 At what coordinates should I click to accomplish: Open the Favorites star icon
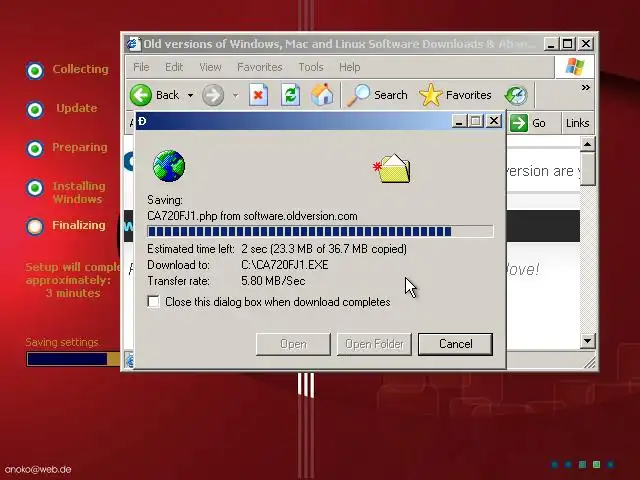point(431,95)
